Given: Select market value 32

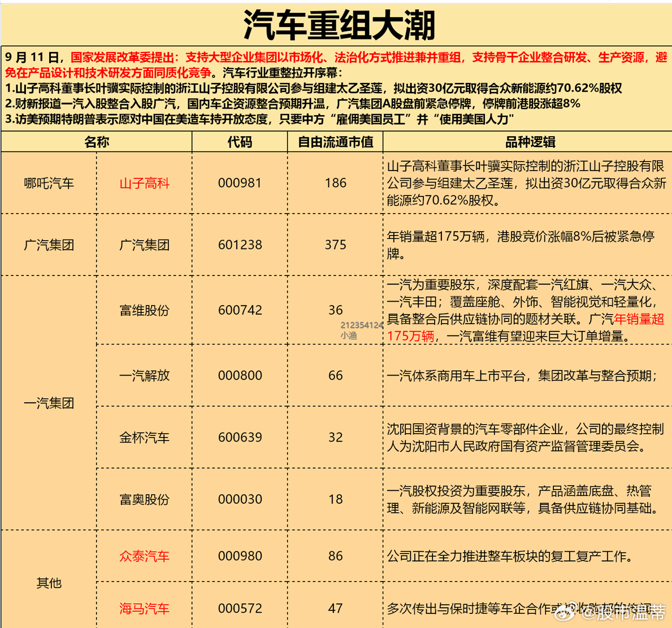Looking at the screenshot, I should [336, 437].
